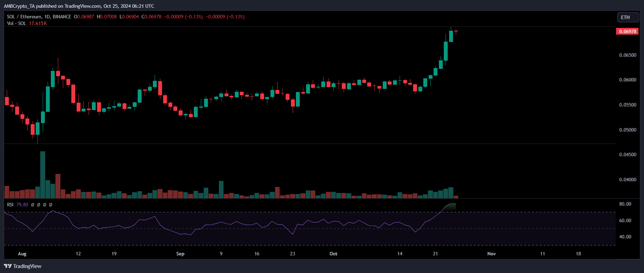Click the 0.05000 price axis label

(x=628, y=130)
